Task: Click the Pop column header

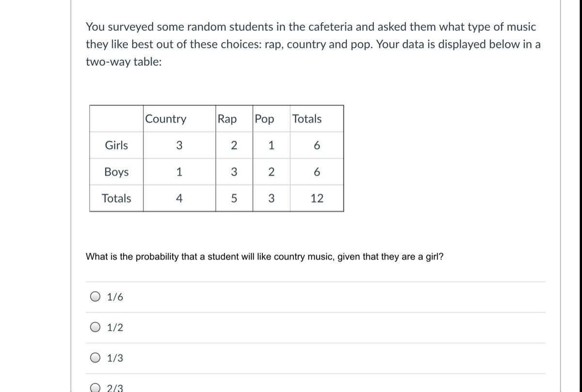Action: (x=264, y=119)
